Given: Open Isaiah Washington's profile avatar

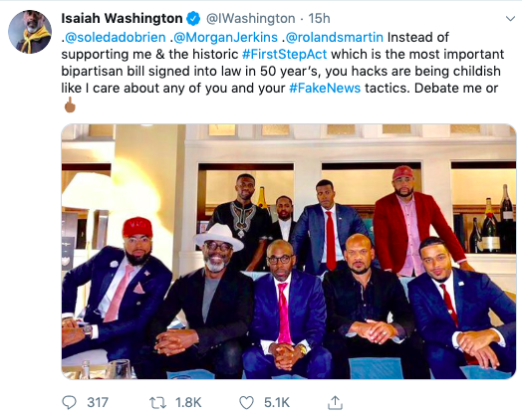Looking at the screenshot, I should (30, 32).
